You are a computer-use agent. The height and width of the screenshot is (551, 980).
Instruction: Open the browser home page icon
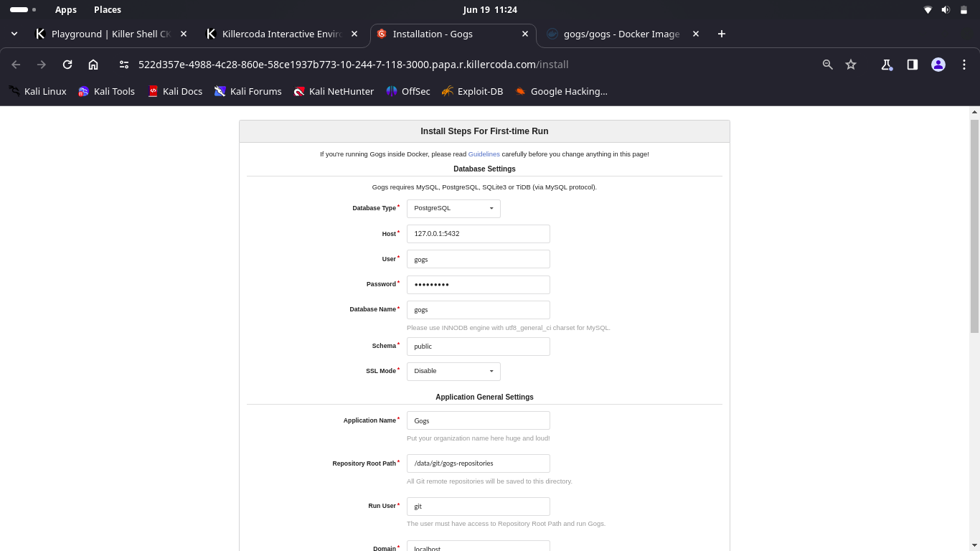pyautogui.click(x=93, y=65)
